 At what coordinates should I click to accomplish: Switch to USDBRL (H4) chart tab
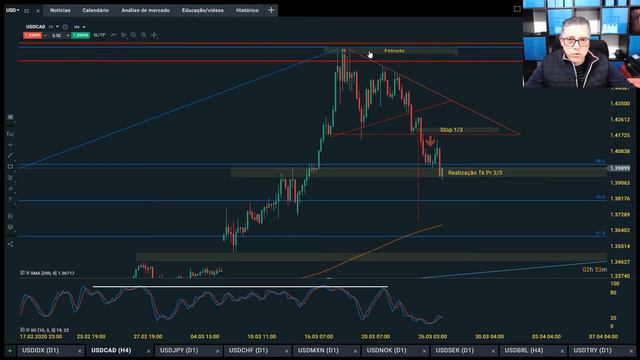coord(524,351)
